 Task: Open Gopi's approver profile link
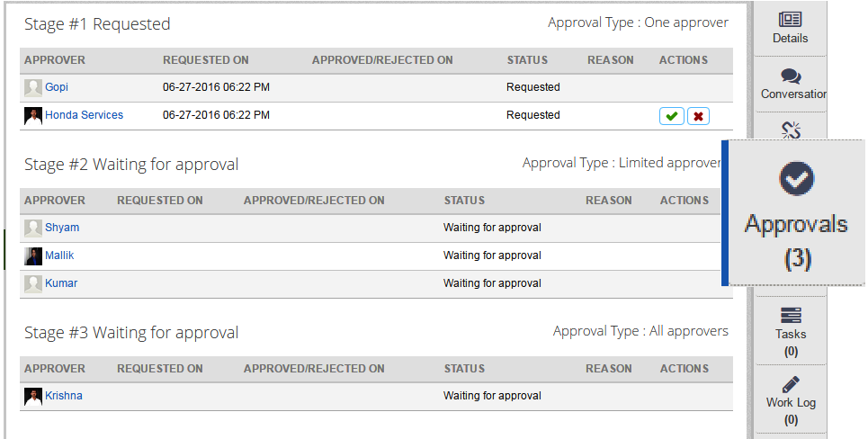(x=57, y=87)
